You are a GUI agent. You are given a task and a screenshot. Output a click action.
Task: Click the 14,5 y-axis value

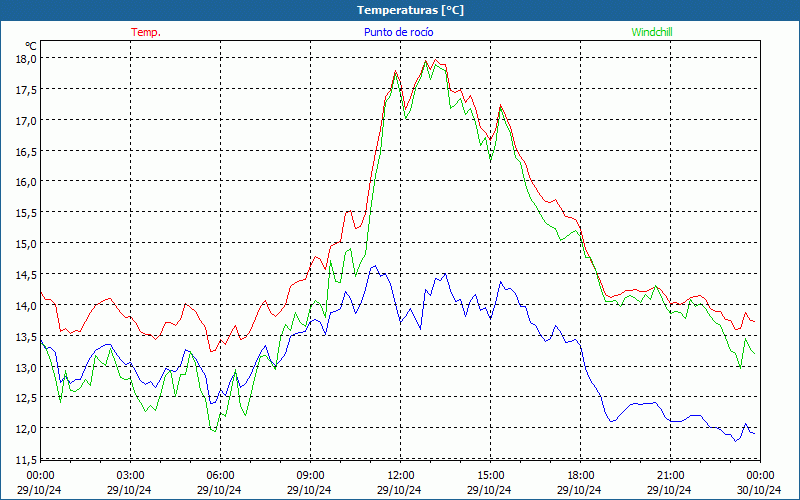point(26,274)
